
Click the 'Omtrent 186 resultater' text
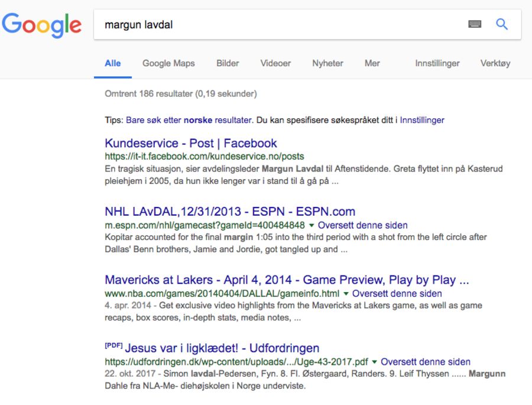click(x=181, y=93)
